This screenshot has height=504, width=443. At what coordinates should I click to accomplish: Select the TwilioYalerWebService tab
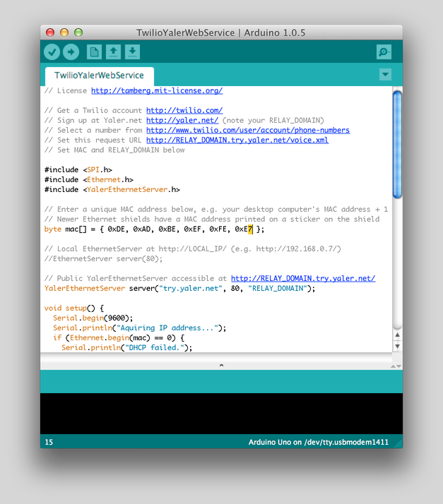click(99, 76)
